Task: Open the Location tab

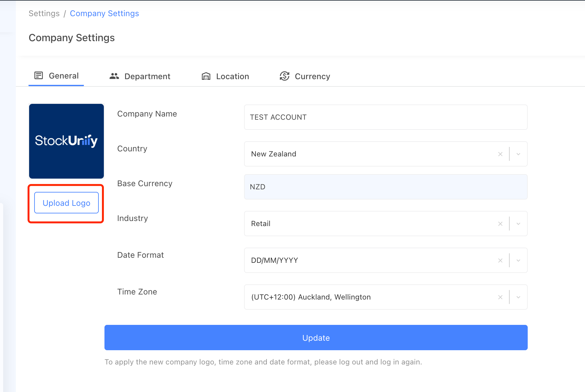Action: coord(232,76)
